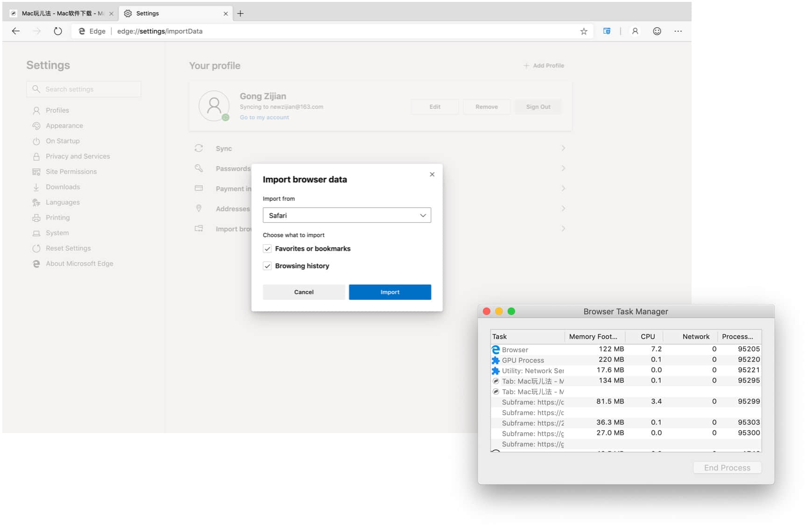The image size is (811, 532).
Task: Send feedback with the smiley icon
Action: [x=657, y=31]
